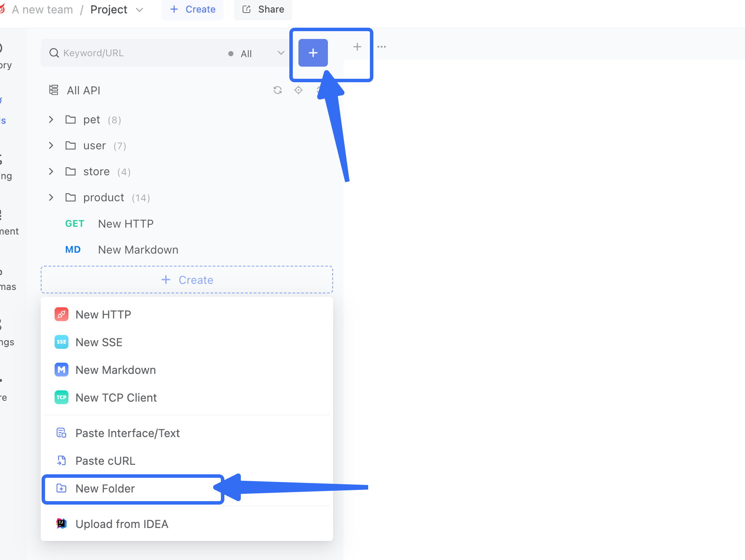Image resolution: width=745 pixels, height=560 pixels.
Task: Click the user folder icon
Action: coord(71,145)
